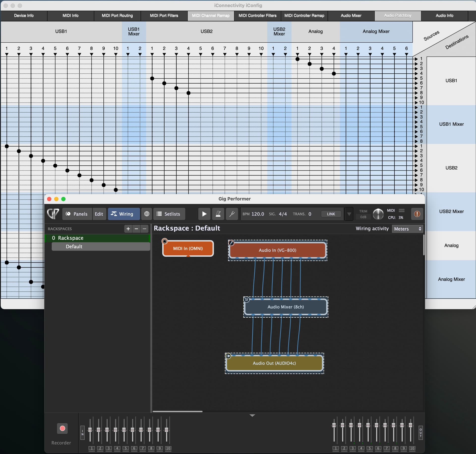Click the Audio Out block corner icon
This screenshot has width=476, height=454.
click(228, 356)
